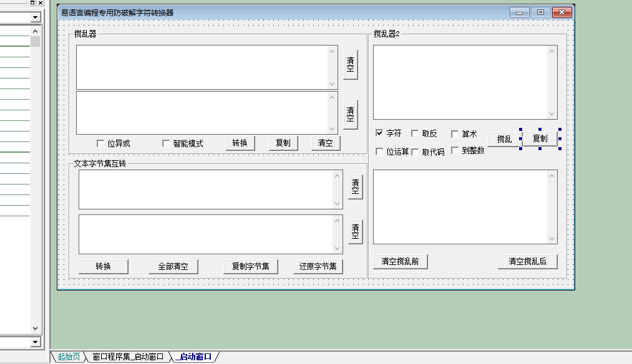Open the 窗口程序集_启动窗口 tab
Viewport: 632px width, 364px height.
coord(128,357)
